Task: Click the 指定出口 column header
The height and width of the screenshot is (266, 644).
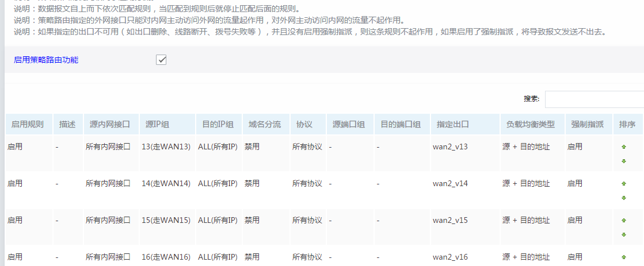Action: point(465,125)
